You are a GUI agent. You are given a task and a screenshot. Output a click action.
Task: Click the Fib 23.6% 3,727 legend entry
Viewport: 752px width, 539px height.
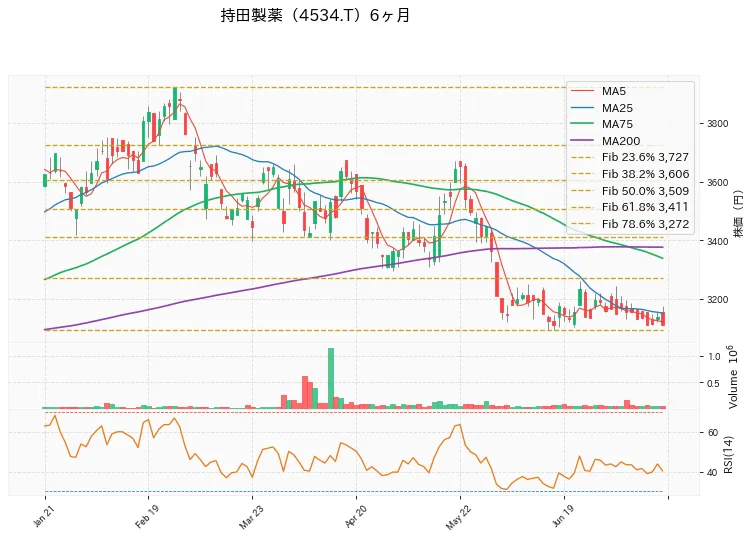coord(630,157)
